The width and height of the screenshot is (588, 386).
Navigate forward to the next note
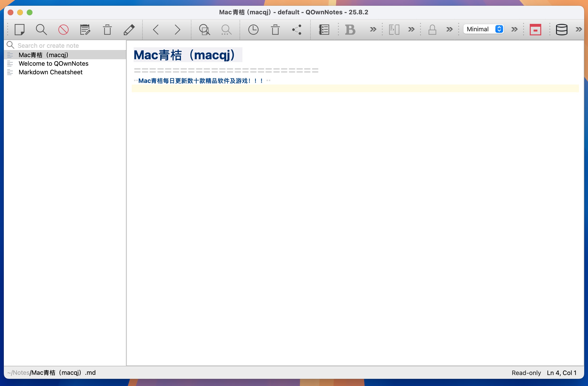click(177, 29)
